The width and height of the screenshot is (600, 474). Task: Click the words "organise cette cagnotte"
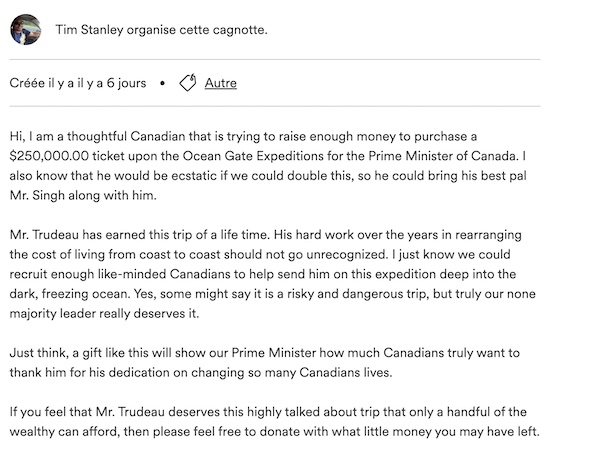tap(196, 30)
